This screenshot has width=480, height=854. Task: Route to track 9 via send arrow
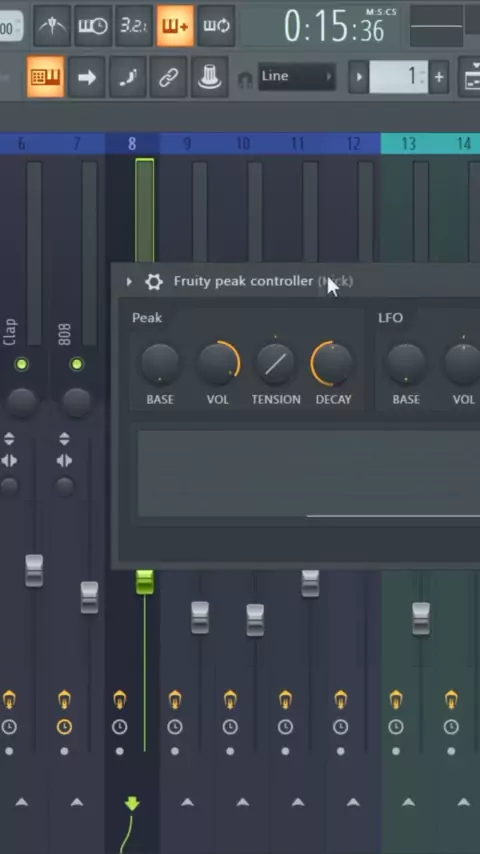pos(187,802)
